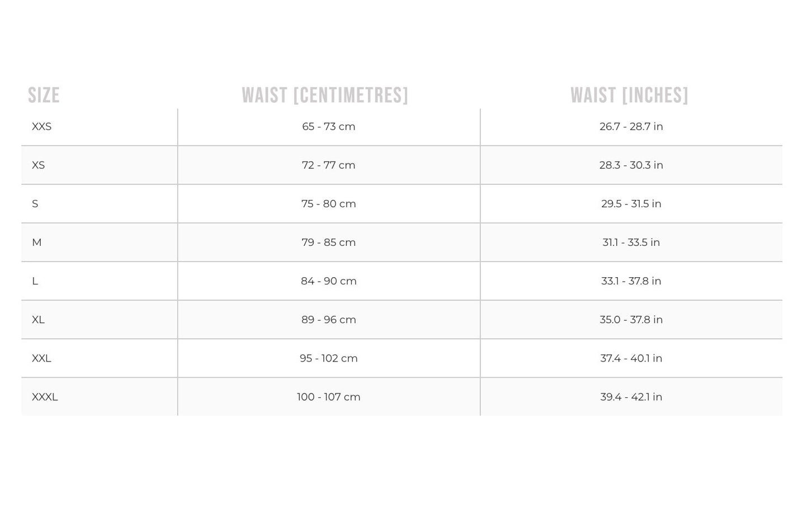Screen dimensions: 808x532
Task: Click the 65 - 73 cm cell
Action: [x=329, y=127]
